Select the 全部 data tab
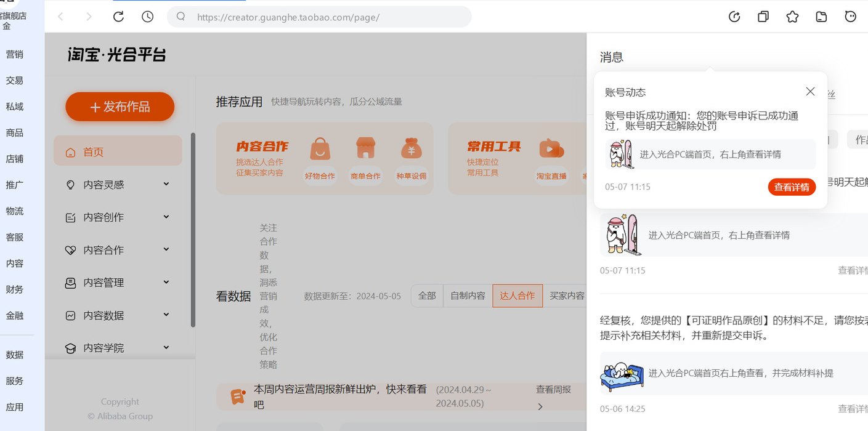Viewport: 868px width, 431px height. click(427, 296)
